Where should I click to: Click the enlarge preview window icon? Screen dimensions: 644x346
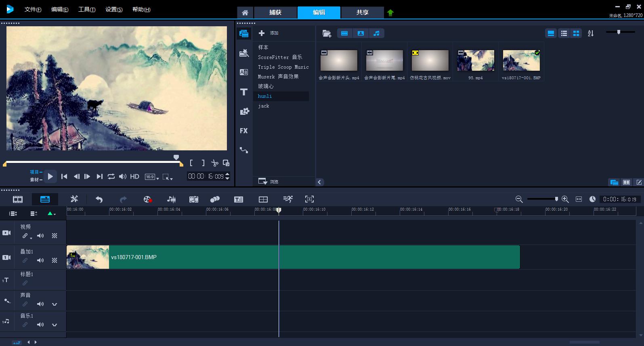pos(226,163)
